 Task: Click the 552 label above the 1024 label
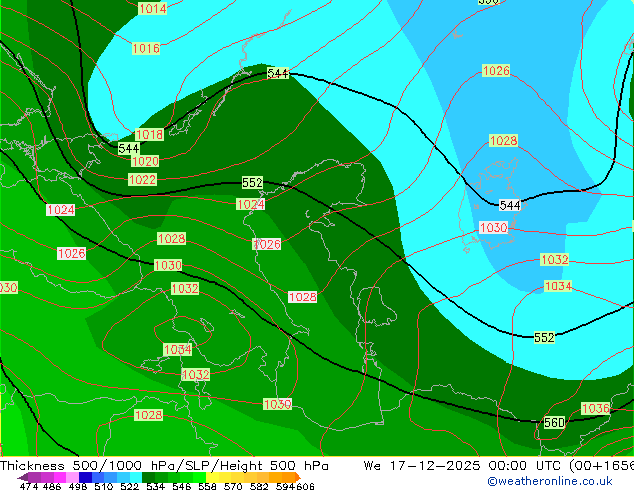pos(252,182)
